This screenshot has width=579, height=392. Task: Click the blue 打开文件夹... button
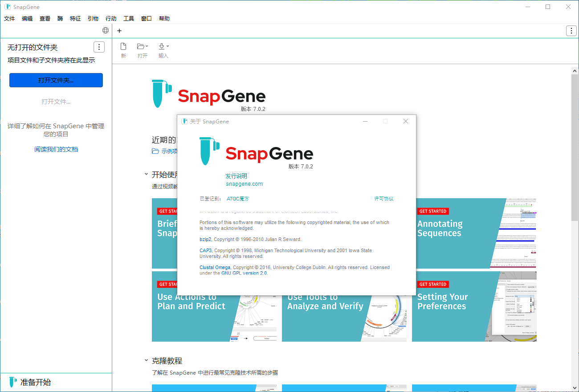56,80
